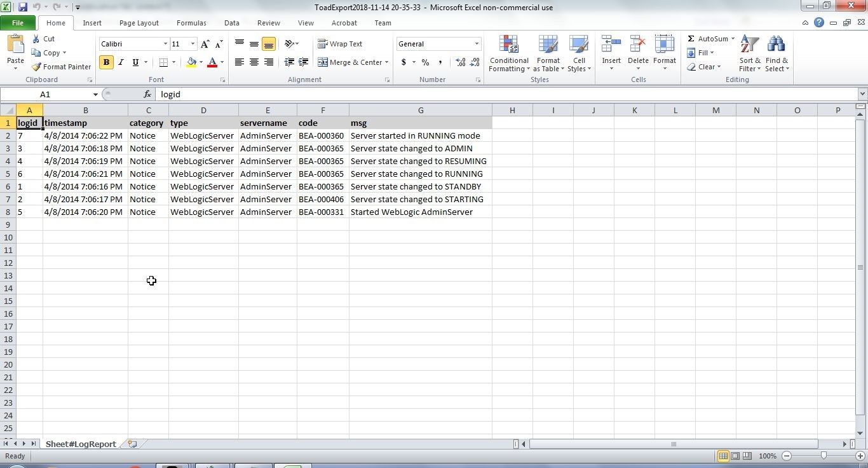
Task: Select the Sheet#LogReport tab
Action: click(x=81, y=444)
